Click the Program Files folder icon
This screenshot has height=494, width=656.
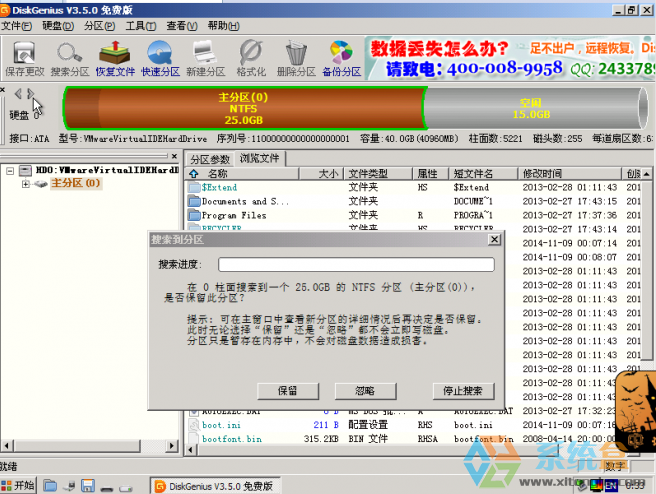point(194,215)
